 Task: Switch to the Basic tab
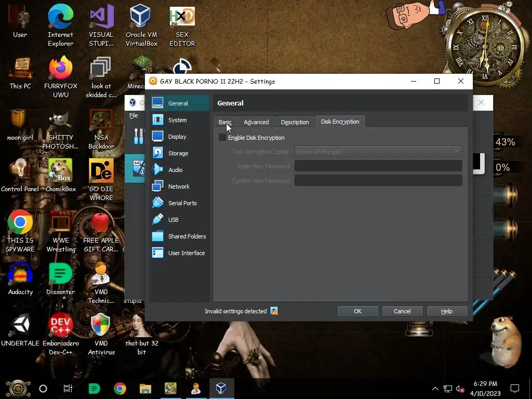(x=225, y=122)
